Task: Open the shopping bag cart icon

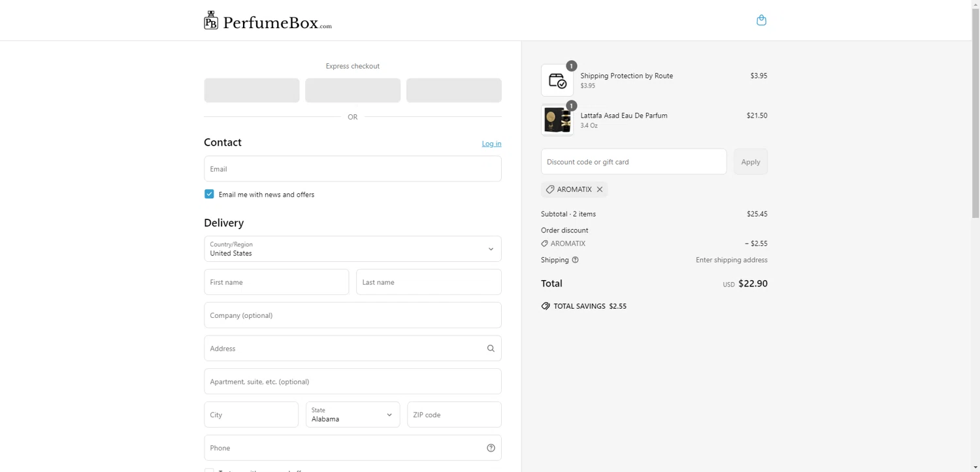Action: [x=761, y=20]
